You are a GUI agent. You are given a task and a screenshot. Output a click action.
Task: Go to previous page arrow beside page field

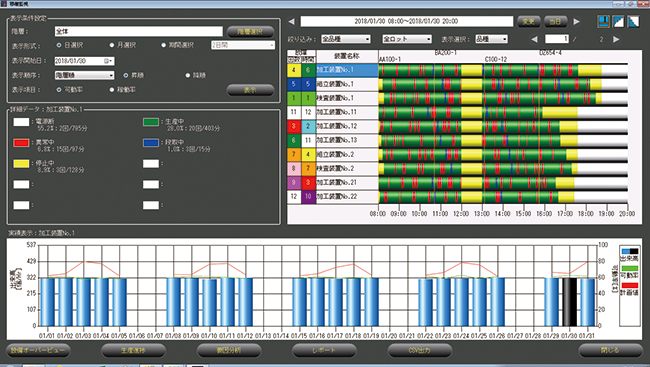(x=534, y=39)
